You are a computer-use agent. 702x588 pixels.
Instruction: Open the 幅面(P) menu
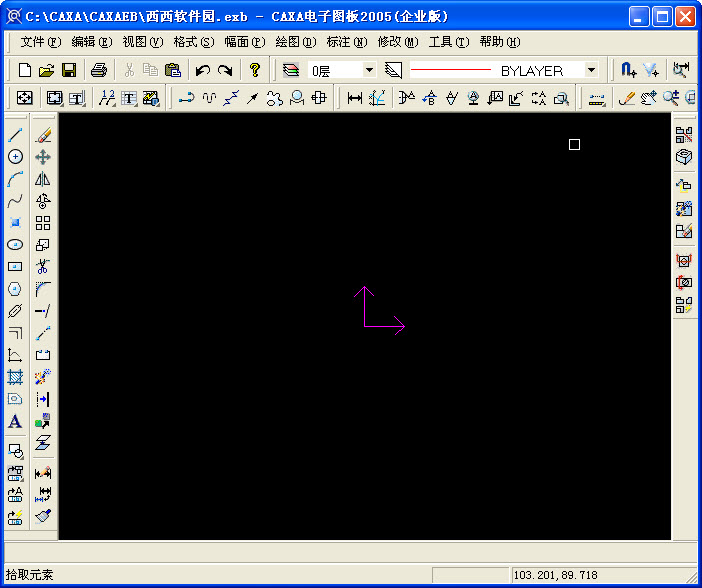[x=245, y=42]
